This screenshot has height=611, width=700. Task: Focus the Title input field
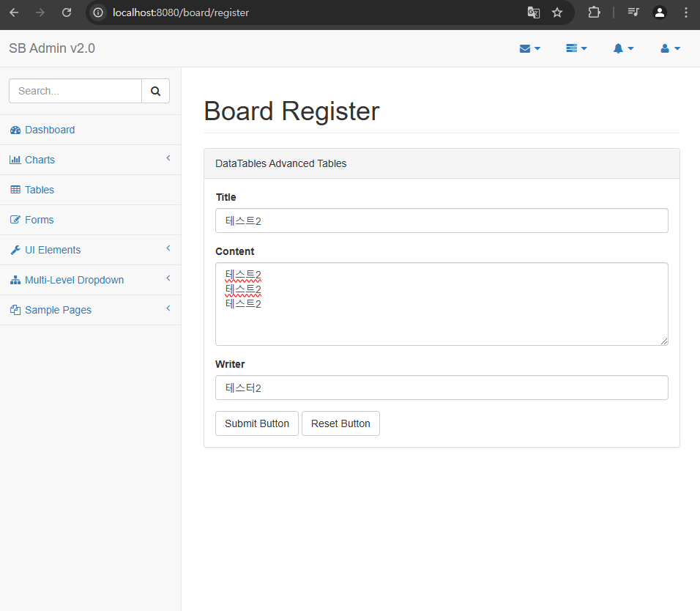(x=442, y=221)
